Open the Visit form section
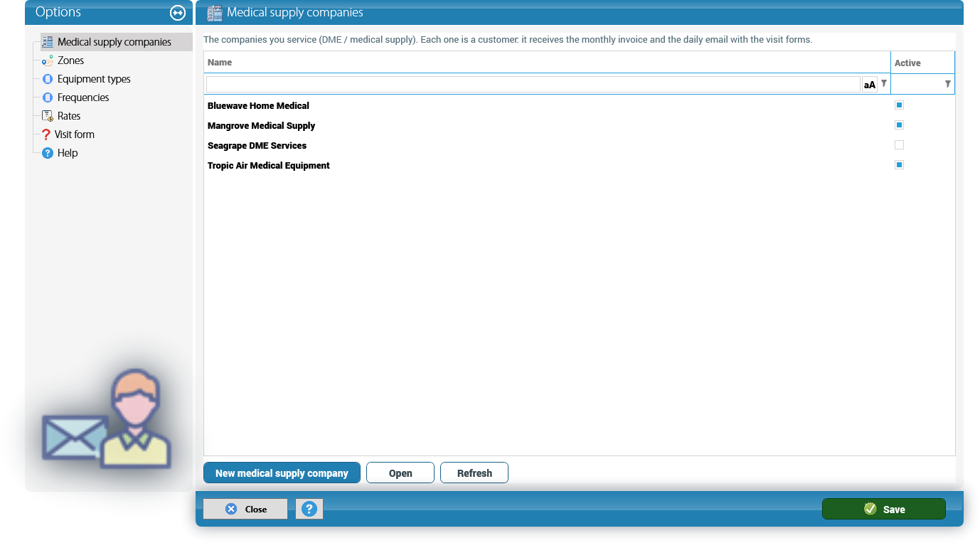Screen dimensions: 980x543 [75, 135]
